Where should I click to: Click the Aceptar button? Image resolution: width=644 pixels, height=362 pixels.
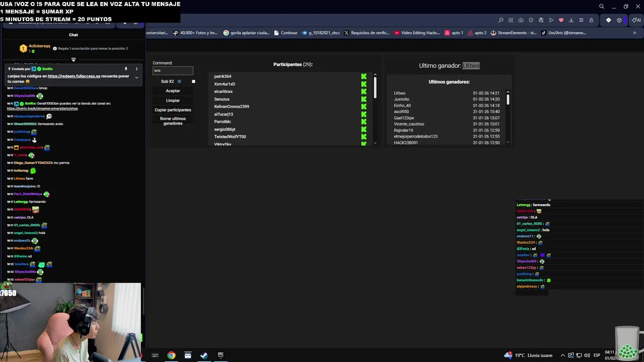pos(173,91)
